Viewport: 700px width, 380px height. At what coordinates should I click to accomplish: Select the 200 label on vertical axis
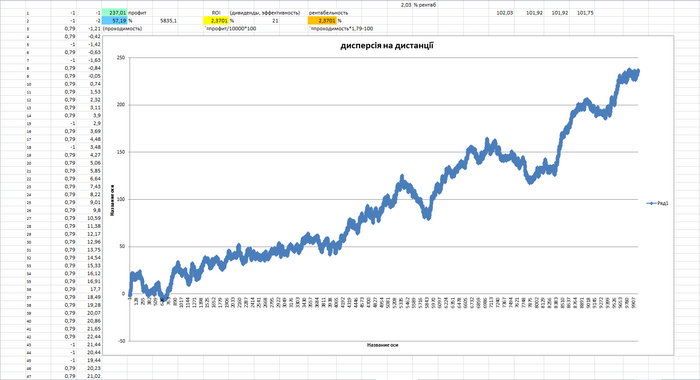point(121,105)
